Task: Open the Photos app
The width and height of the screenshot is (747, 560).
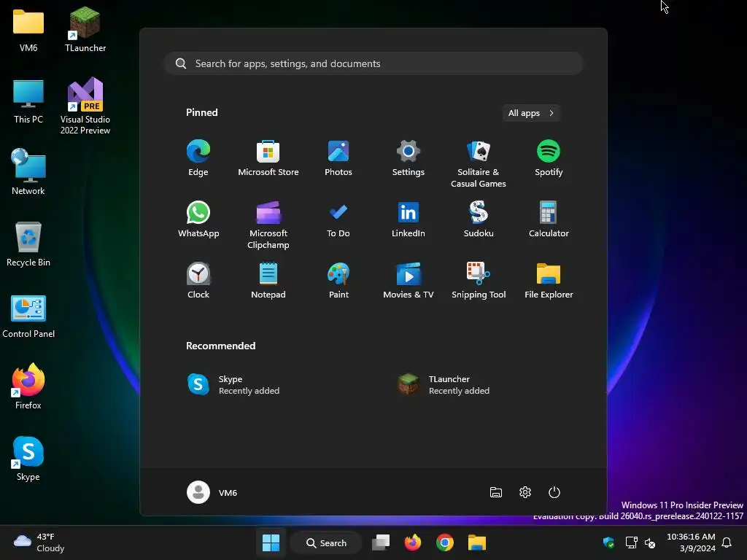Action: 338,158
